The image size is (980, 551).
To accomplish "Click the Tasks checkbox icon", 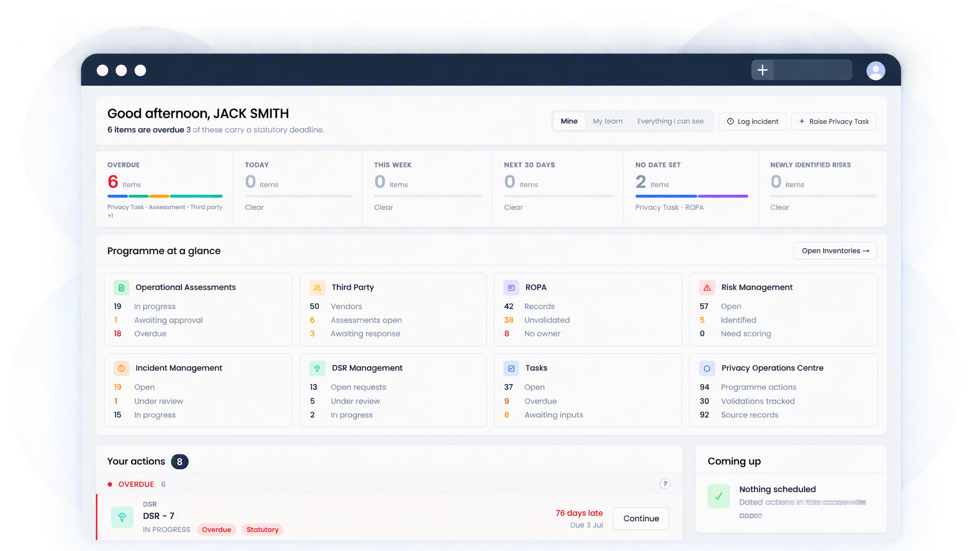I will pos(511,368).
